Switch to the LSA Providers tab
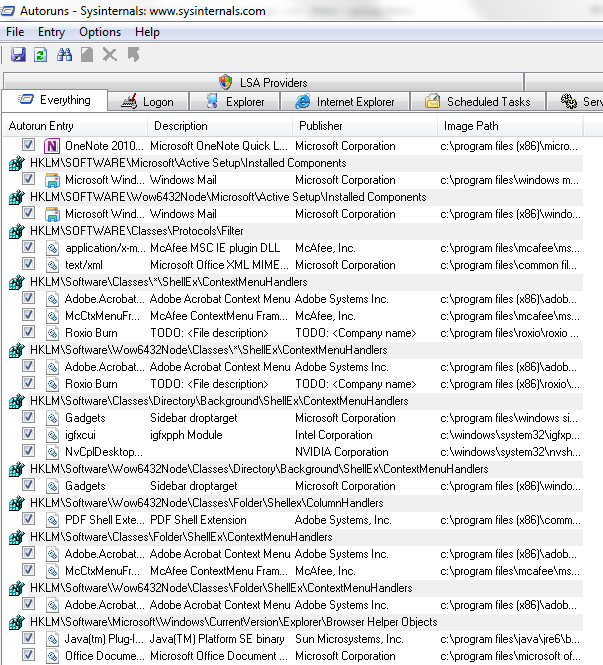603x665 pixels. click(x=263, y=82)
